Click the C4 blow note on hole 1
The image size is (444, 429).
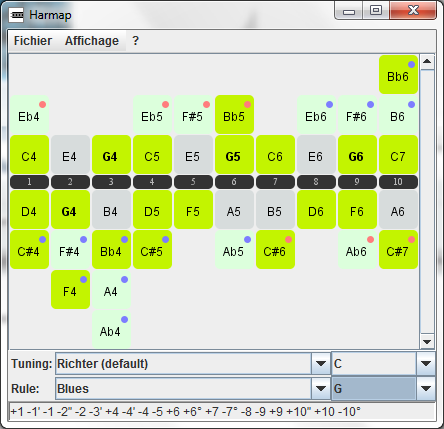click(30, 155)
